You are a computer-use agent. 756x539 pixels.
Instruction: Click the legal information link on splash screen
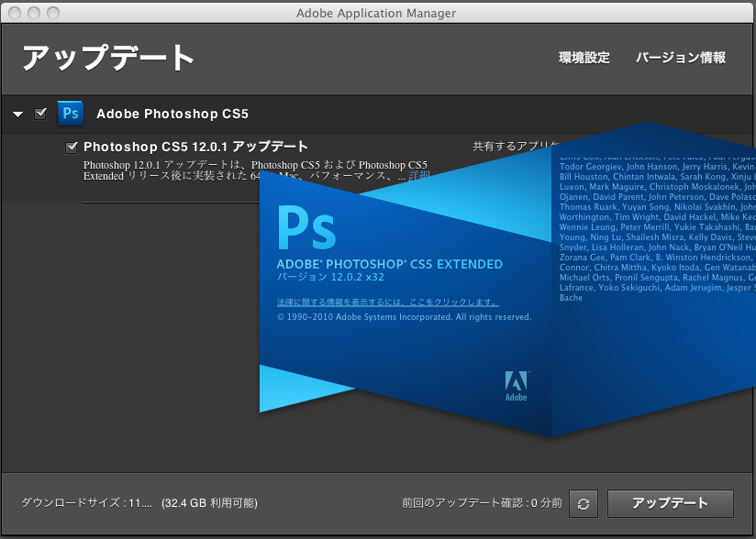click(x=388, y=302)
